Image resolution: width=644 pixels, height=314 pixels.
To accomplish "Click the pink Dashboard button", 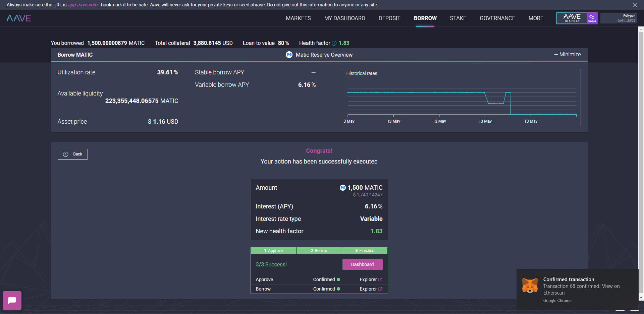I will [x=362, y=264].
